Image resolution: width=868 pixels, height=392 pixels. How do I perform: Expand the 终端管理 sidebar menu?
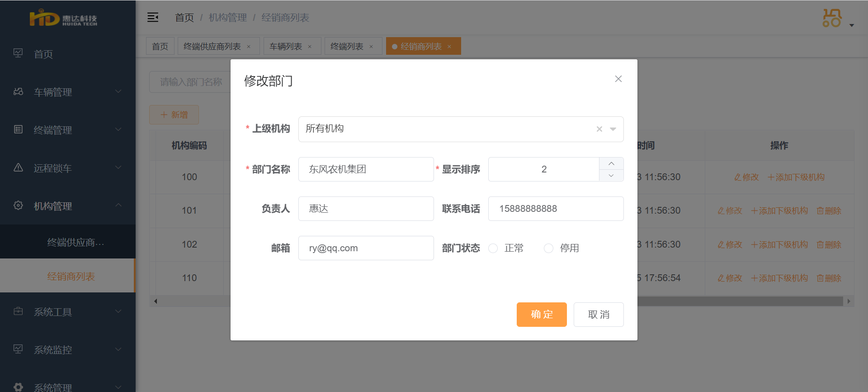[68, 130]
